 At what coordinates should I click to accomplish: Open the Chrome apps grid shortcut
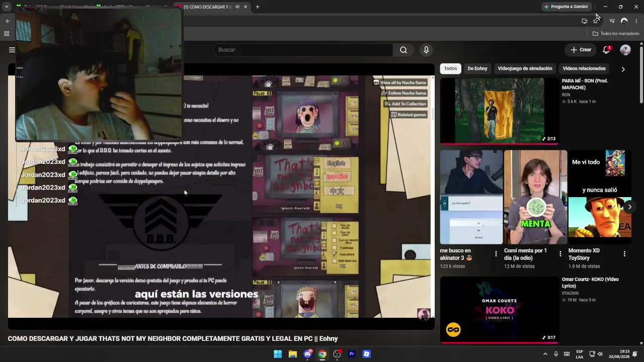[7, 34]
